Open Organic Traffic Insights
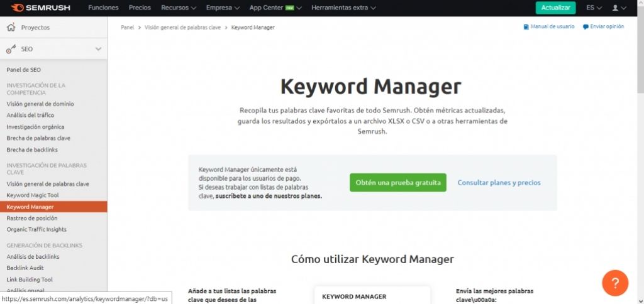 pos(36,229)
